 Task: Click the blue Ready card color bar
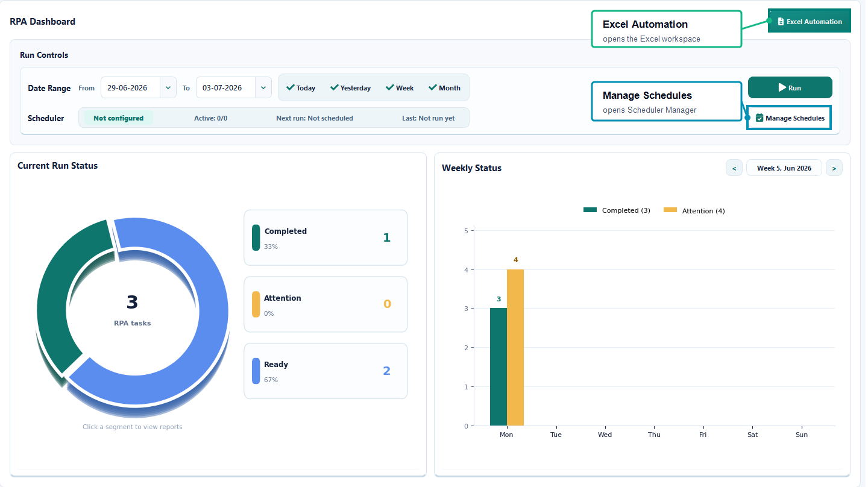(256, 371)
